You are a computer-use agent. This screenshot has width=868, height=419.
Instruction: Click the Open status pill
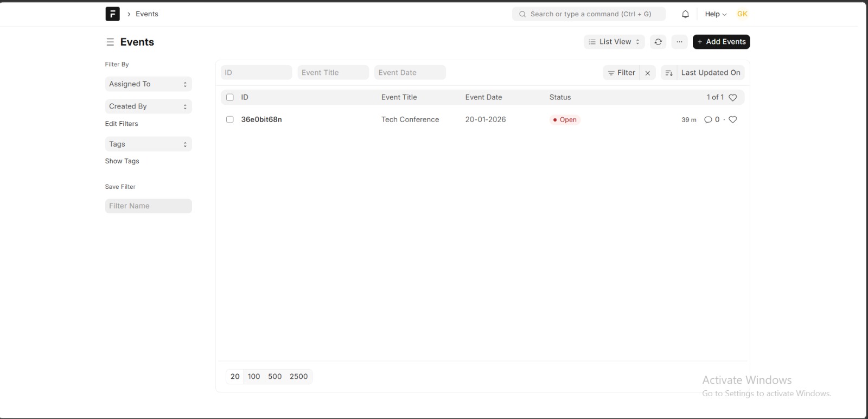tap(565, 120)
